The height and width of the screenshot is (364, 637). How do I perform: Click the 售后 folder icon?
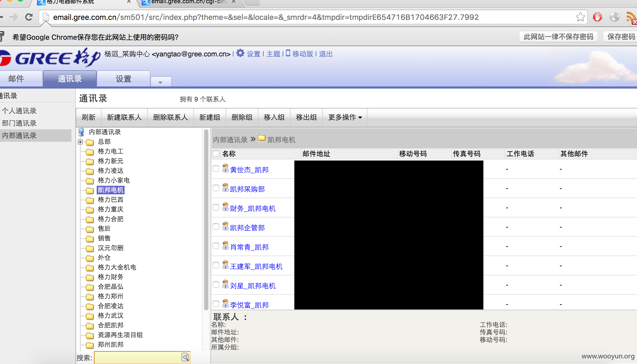tap(90, 229)
